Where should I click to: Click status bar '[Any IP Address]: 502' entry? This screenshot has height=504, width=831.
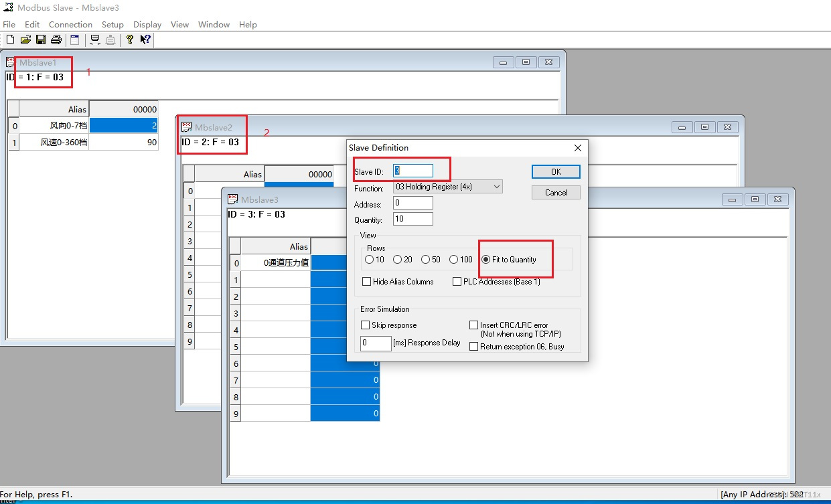[761, 495]
